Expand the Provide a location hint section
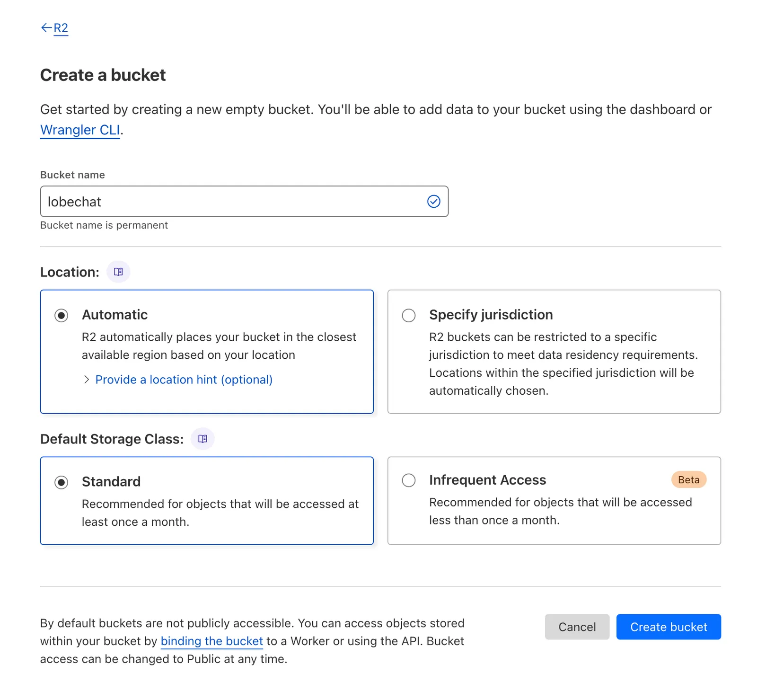 click(x=184, y=380)
